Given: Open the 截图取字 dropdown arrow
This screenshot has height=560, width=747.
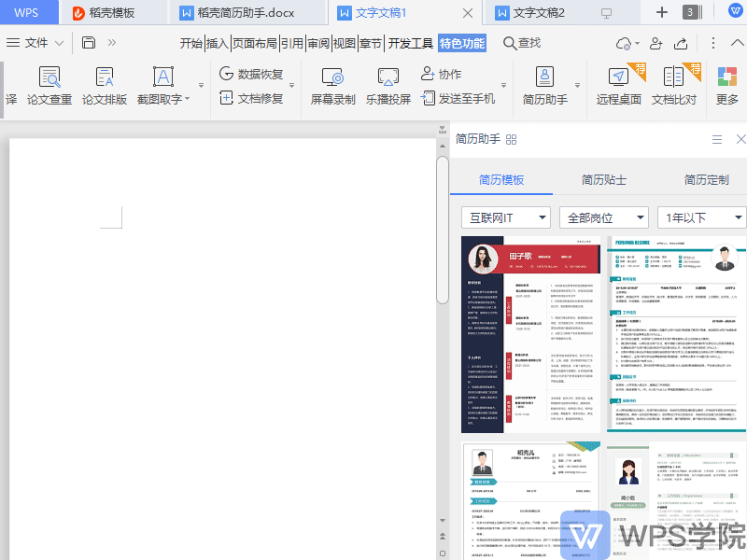Looking at the screenshot, I should 188,99.
